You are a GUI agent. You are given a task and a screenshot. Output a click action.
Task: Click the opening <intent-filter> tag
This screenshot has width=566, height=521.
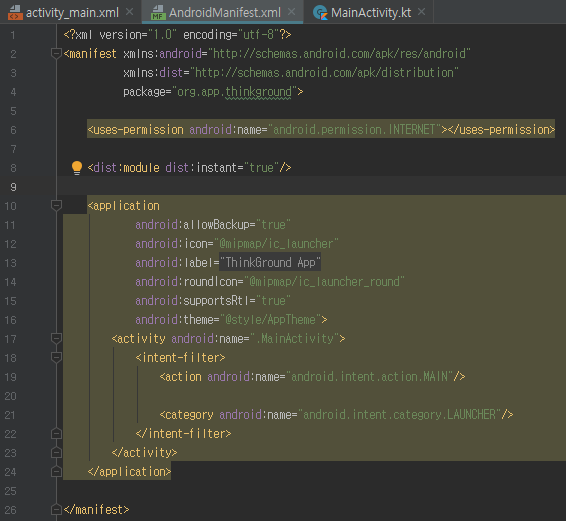coord(180,358)
